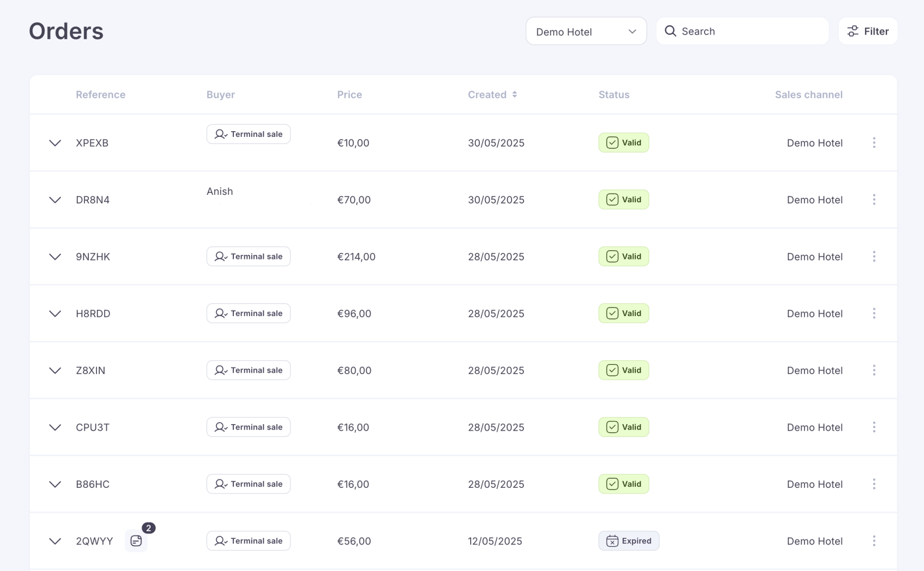Open three-dot menu for order XPEXB
This screenshot has height=571, width=924.
(x=874, y=143)
